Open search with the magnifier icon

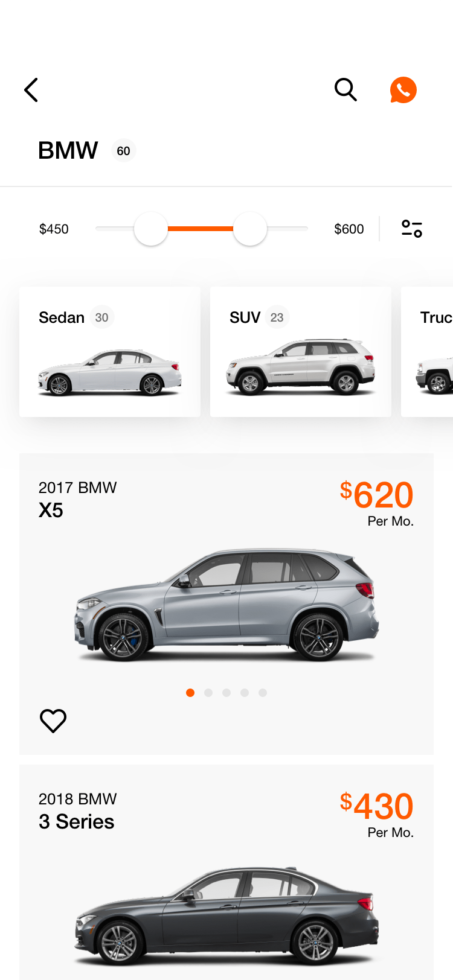point(345,89)
